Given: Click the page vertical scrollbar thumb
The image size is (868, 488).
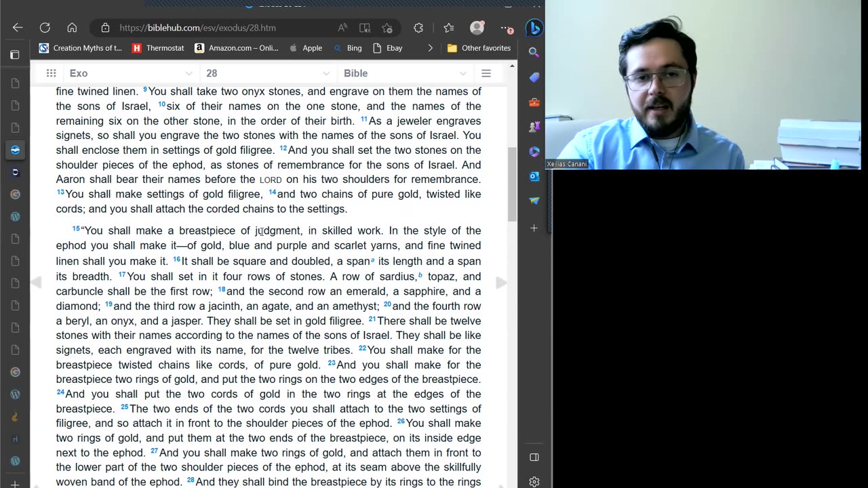Looking at the screenshot, I should 512,184.
